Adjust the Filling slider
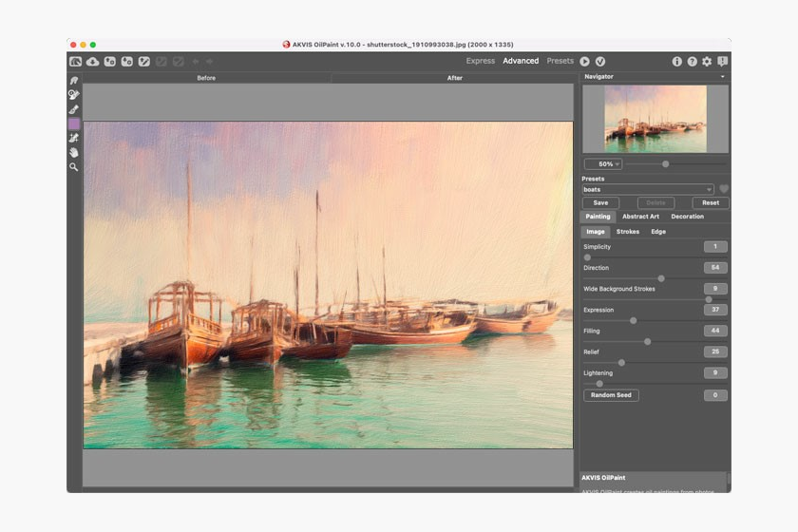This screenshot has width=798, height=532. 647,342
